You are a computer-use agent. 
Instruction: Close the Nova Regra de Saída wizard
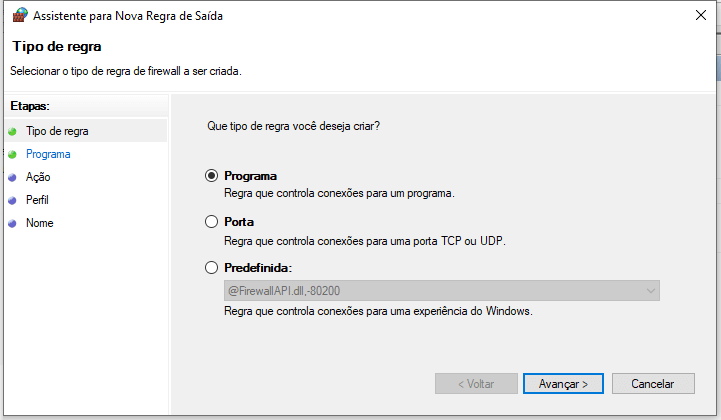pos(701,15)
